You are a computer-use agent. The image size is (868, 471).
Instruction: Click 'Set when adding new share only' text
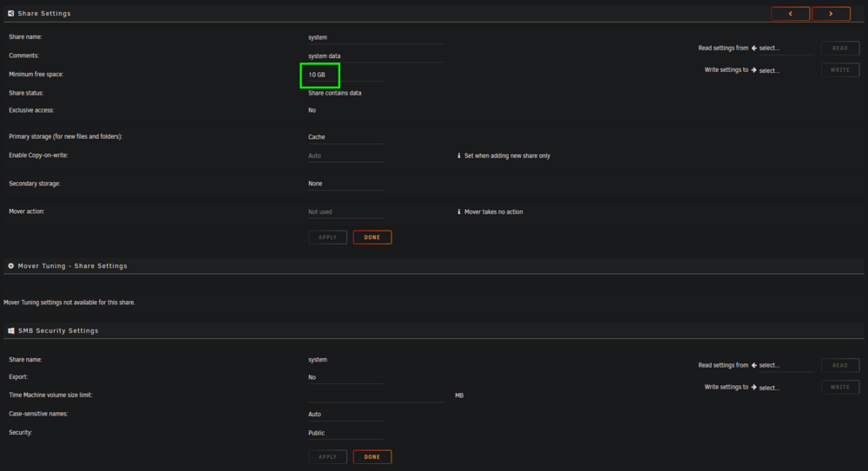507,156
